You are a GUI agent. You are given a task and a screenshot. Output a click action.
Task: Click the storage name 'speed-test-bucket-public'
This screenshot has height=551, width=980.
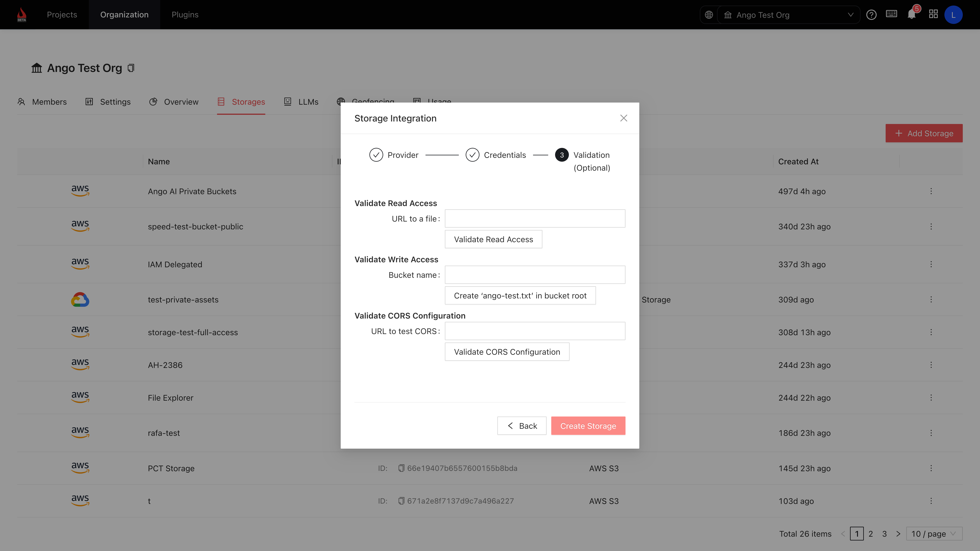196,227
